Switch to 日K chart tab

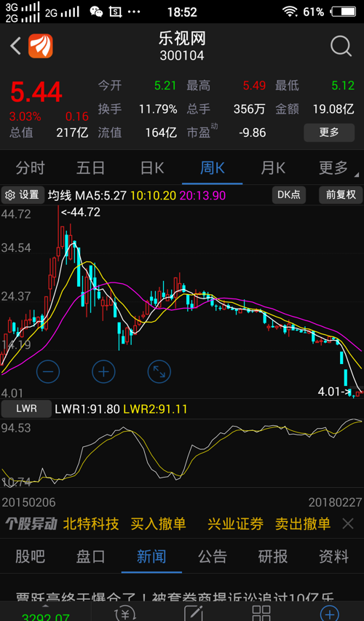pyautogui.click(x=151, y=168)
